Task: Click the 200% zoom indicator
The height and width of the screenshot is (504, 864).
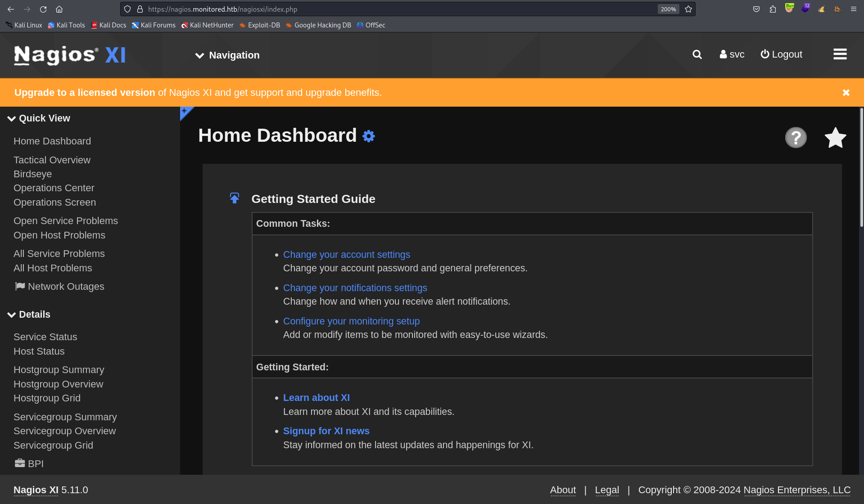Action: pos(668,9)
